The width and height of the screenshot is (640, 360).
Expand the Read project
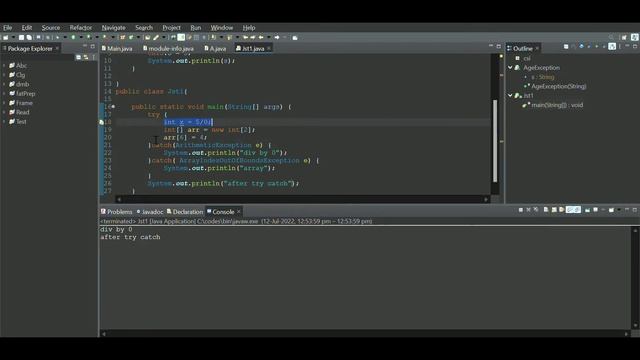(x=4, y=112)
